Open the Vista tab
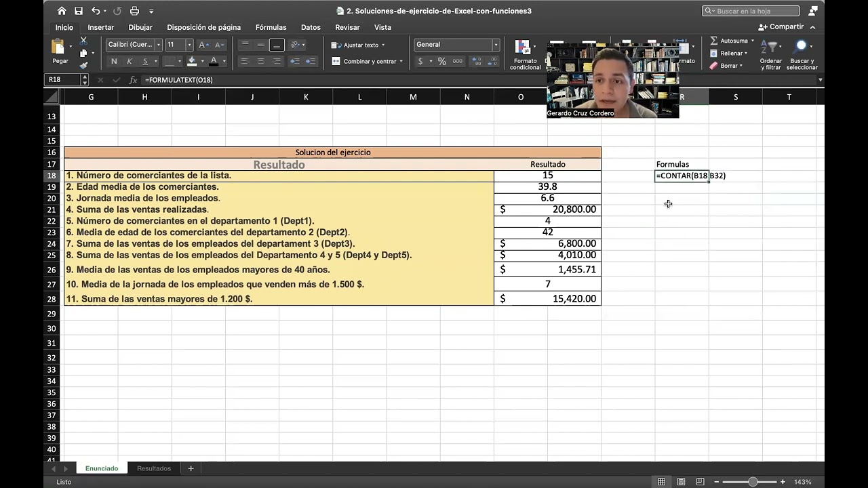Viewport: 868px width, 488px height. point(382,27)
